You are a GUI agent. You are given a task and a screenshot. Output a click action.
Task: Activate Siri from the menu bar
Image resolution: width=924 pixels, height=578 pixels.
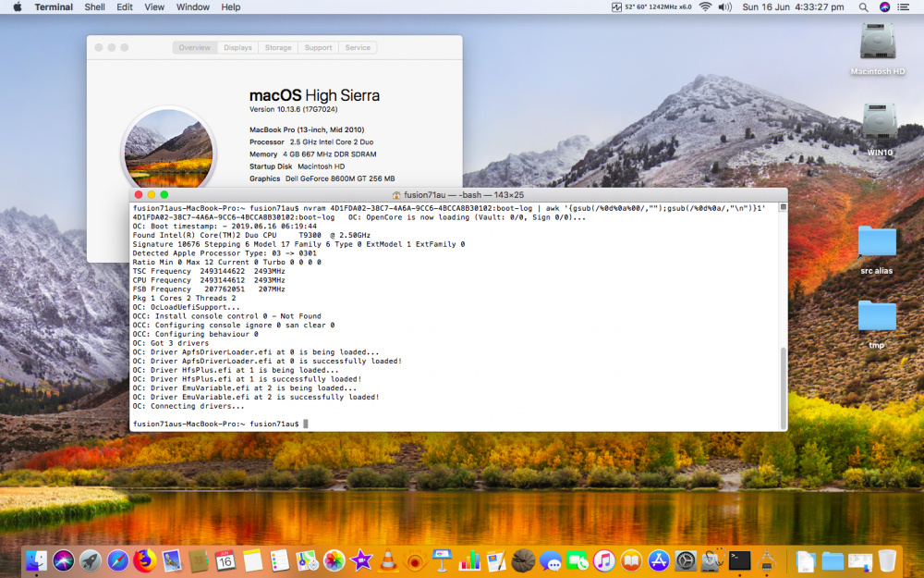[884, 7]
